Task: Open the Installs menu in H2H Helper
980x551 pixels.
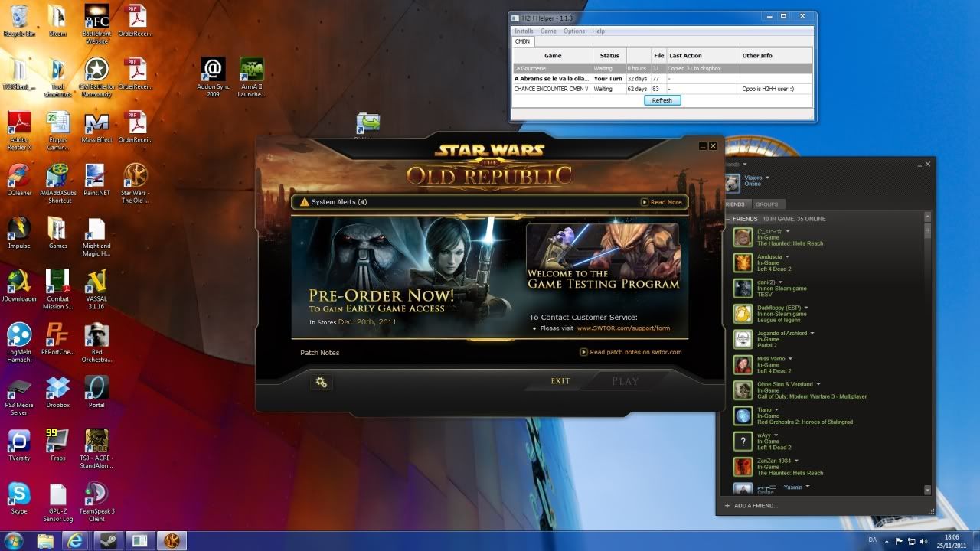Action: click(524, 31)
